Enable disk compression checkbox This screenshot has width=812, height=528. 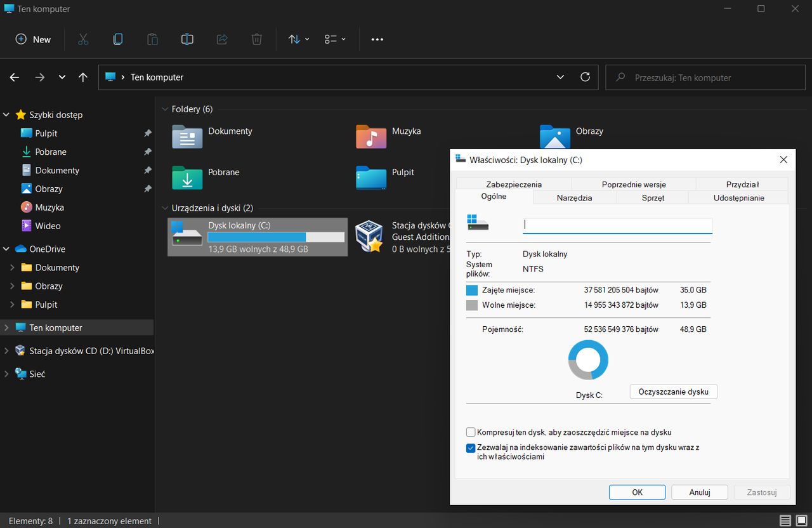point(471,432)
